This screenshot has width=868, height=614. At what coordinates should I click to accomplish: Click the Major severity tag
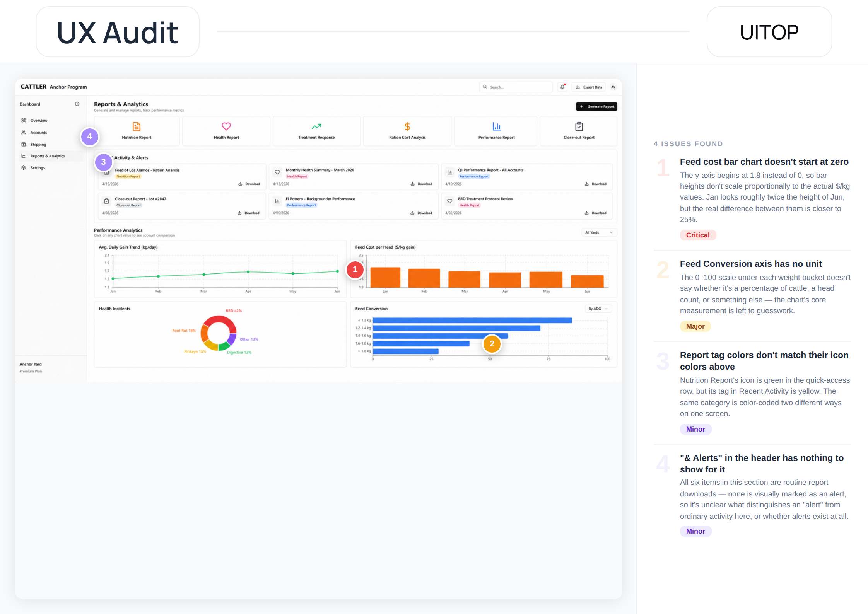[x=695, y=326]
